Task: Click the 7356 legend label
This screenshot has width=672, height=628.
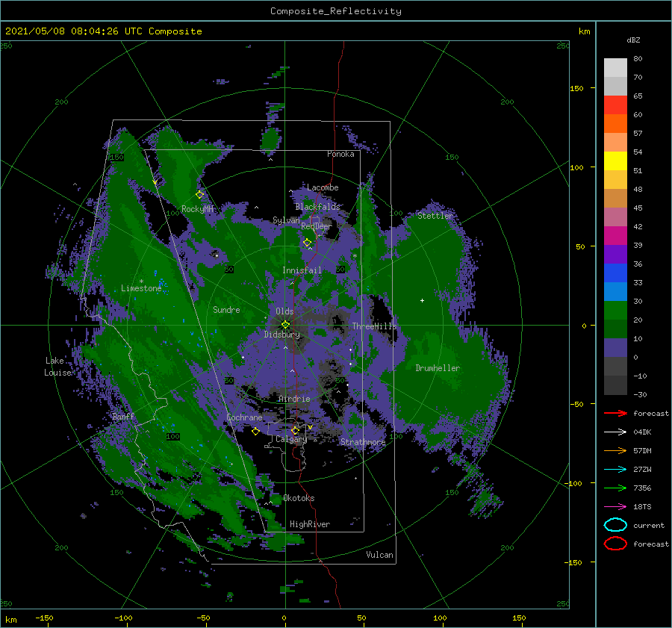Action: tap(642, 488)
